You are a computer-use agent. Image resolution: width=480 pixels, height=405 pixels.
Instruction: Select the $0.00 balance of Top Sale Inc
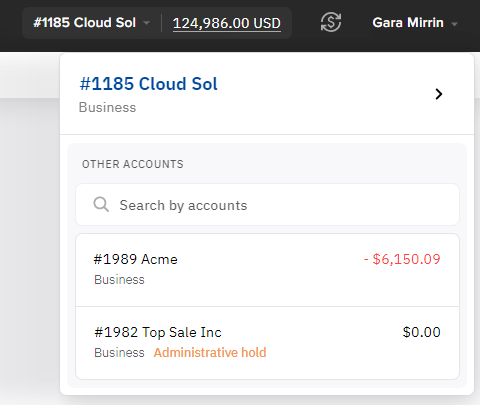tap(422, 332)
